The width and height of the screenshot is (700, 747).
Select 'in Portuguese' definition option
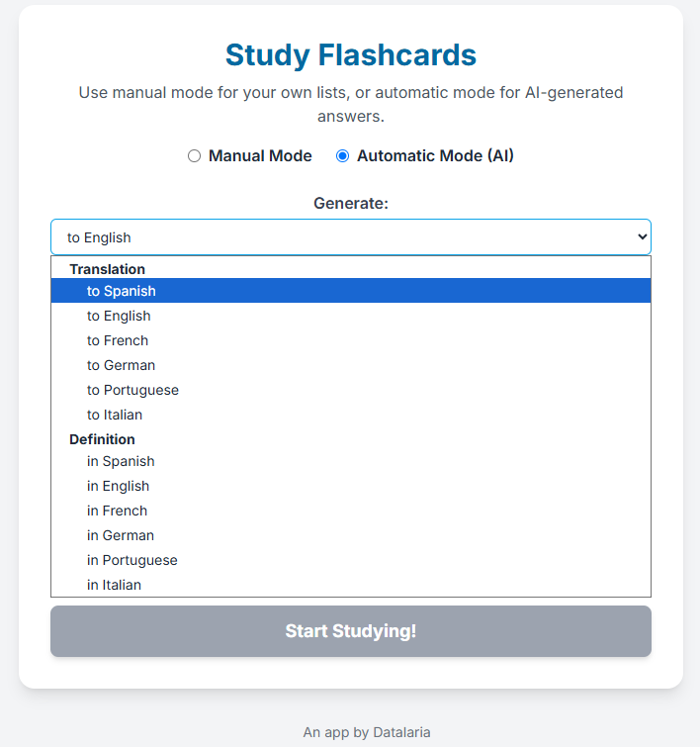[132, 560]
